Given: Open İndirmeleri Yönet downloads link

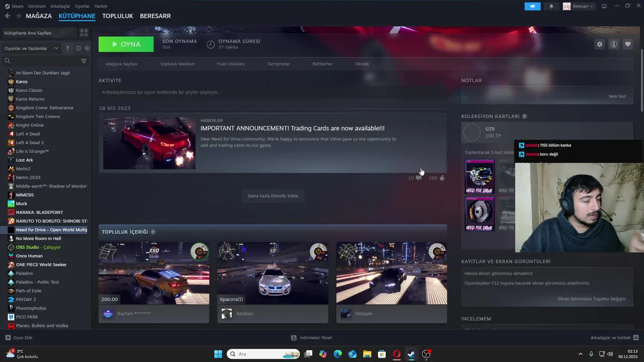Looking at the screenshot, I should point(311,338).
